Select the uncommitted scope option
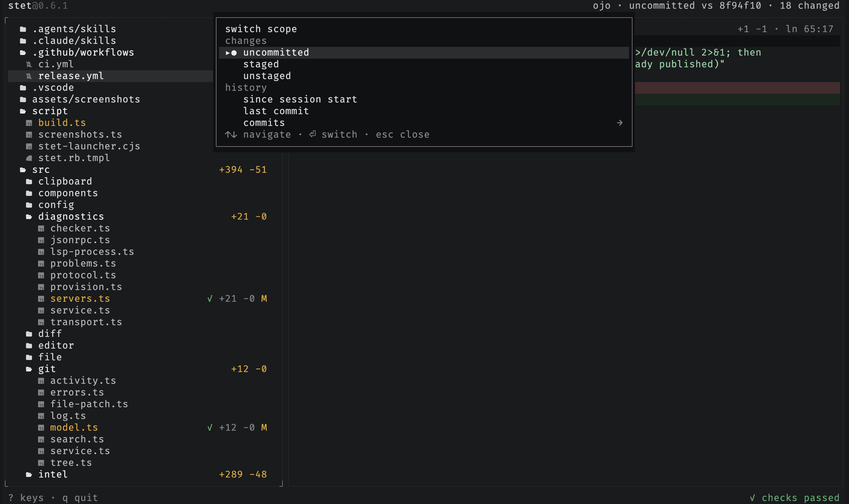Image resolution: width=849 pixels, height=504 pixels. 424,53
